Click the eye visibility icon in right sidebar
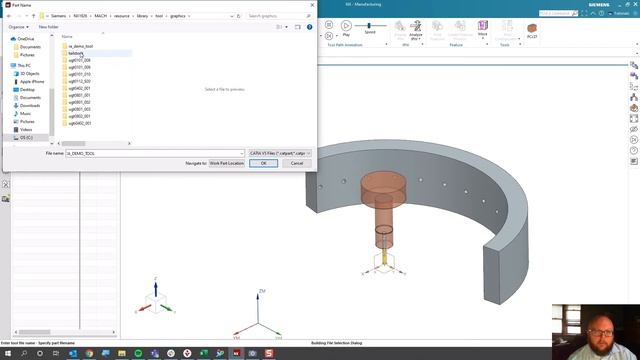 (634, 129)
